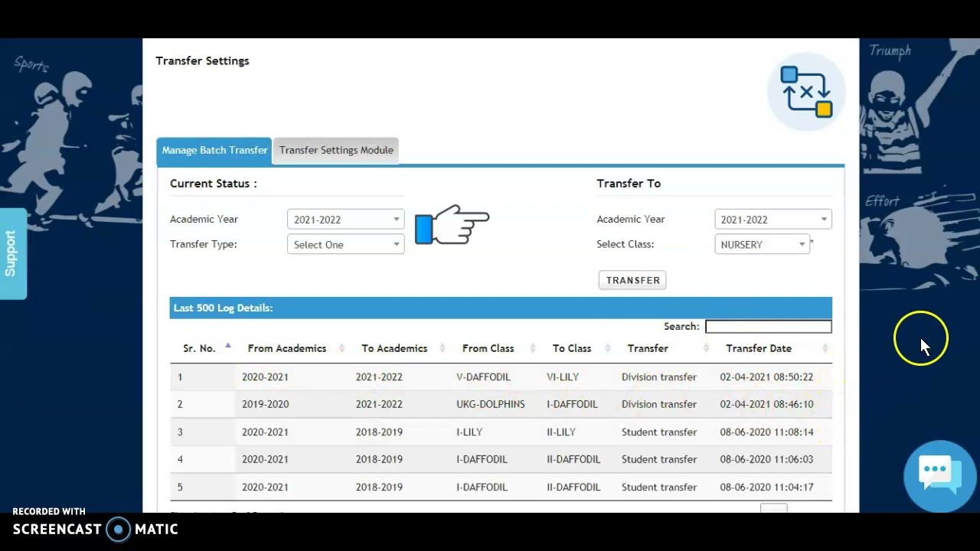Sort the Transfer column

pyautogui.click(x=706, y=348)
